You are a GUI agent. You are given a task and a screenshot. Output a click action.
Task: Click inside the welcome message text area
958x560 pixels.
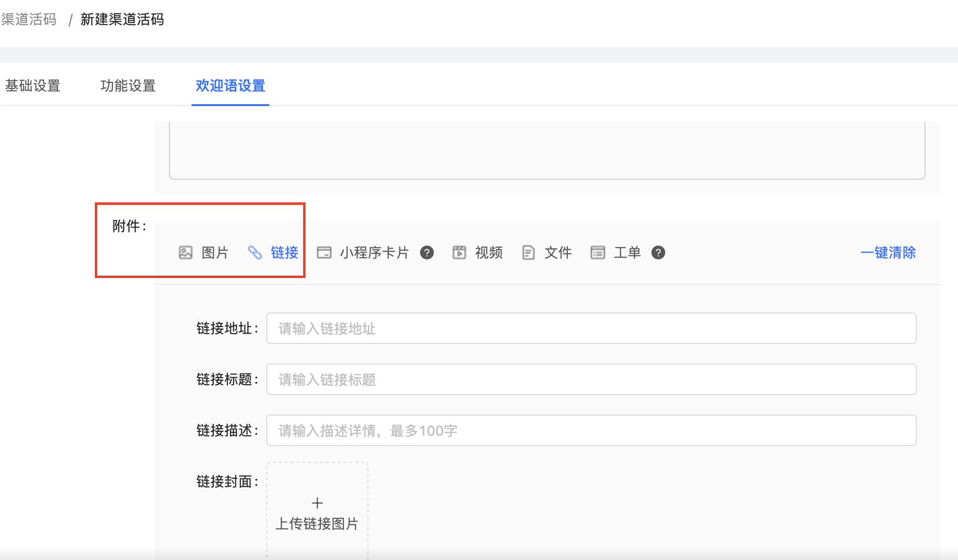point(547,150)
